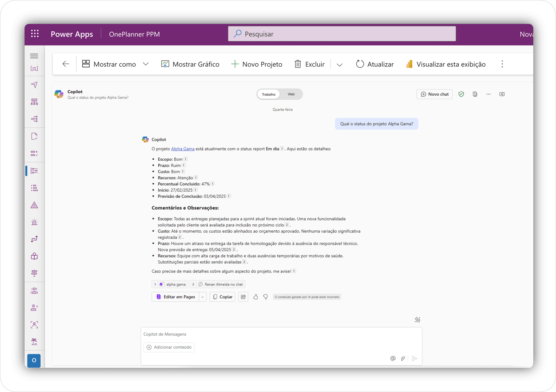Image resolution: width=556 pixels, height=392 pixels.
Task: Click the green shield protection icon
Action: pos(461,94)
